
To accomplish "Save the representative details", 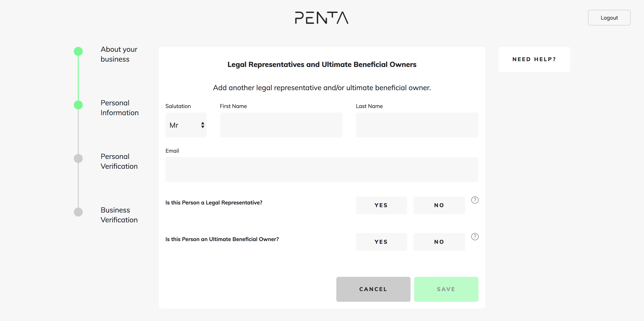I will (x=446, y=289).
